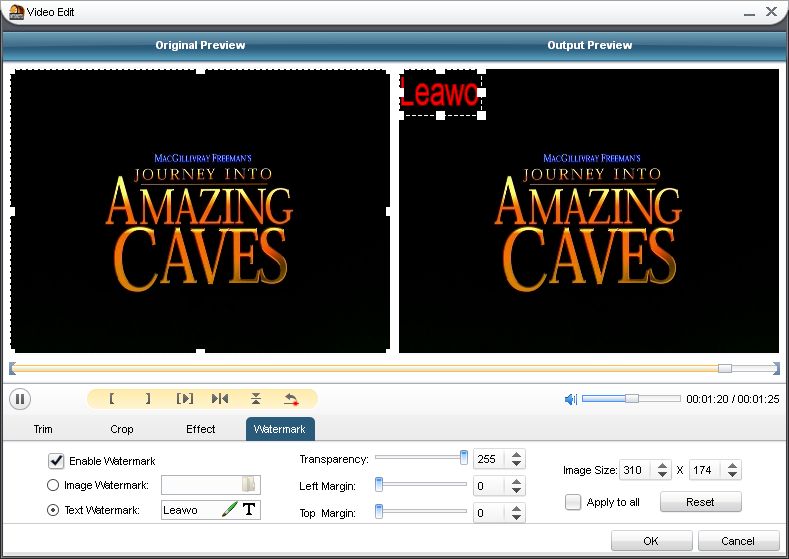This screenshot has width=789, height=559.
Task: Click the rotate/undo arrow icon
Action: pyautogui.click(x=291, y=400)
